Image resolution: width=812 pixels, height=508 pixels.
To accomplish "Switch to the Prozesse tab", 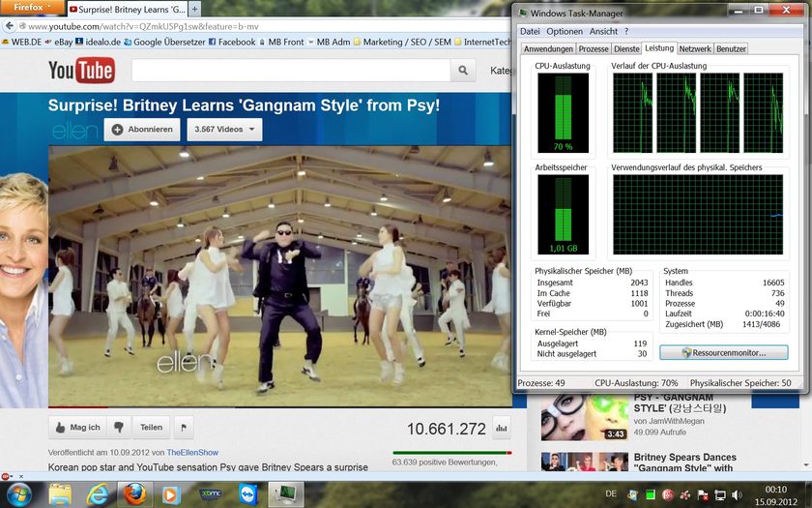I will click(x=594, y=48).
